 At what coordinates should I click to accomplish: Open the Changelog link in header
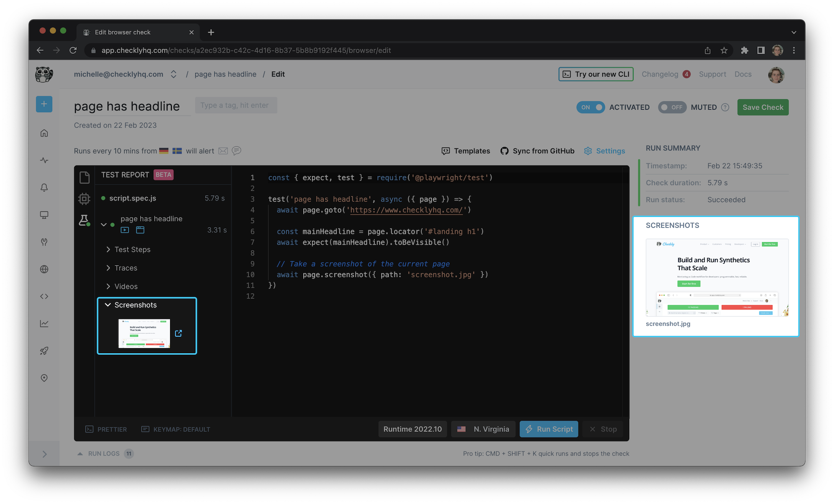[x=660, y=74]
